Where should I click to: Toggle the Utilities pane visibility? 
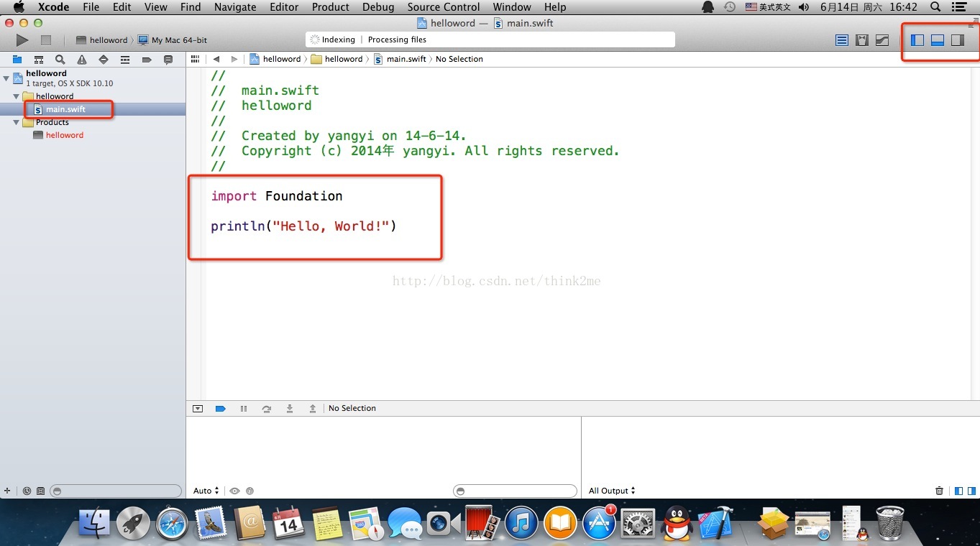click(958, 40)
